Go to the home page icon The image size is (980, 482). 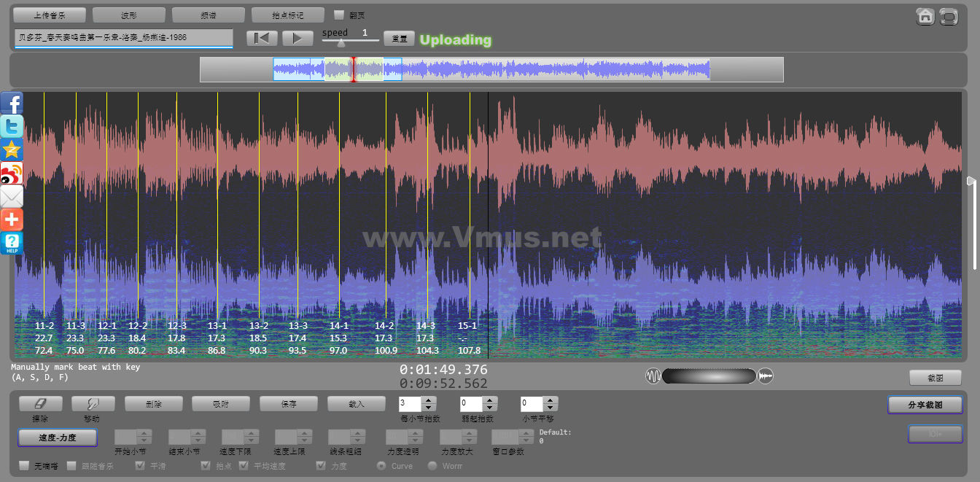coord(925,16)
